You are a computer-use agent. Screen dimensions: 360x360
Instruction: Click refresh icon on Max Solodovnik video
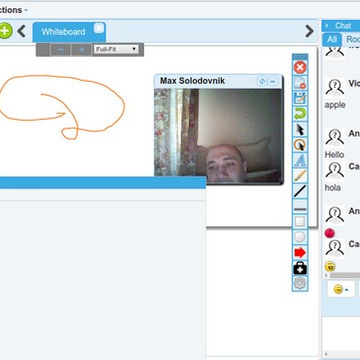[262, 81]
